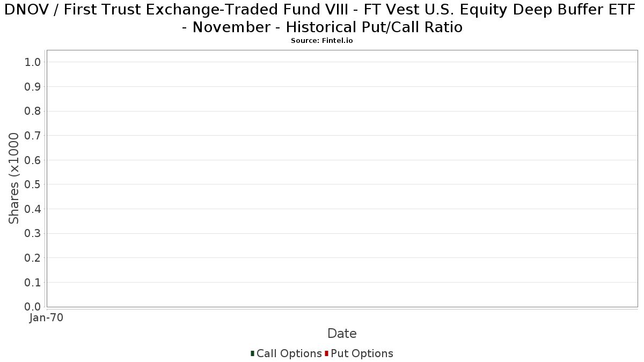Click the 0.5 y-axis tick label
This screenshot has width=644, height=362.
33,184
